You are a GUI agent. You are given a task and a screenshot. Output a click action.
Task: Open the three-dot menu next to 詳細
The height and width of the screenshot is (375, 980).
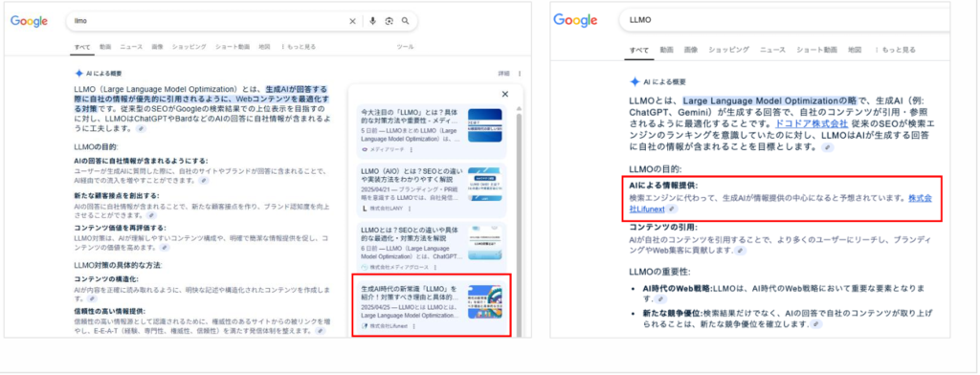(x=520, y=73)
